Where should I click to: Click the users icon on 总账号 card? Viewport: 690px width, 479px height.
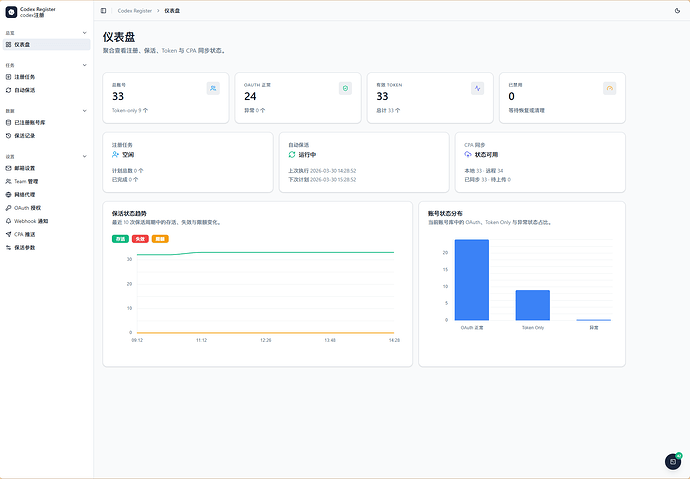point(213,88)
